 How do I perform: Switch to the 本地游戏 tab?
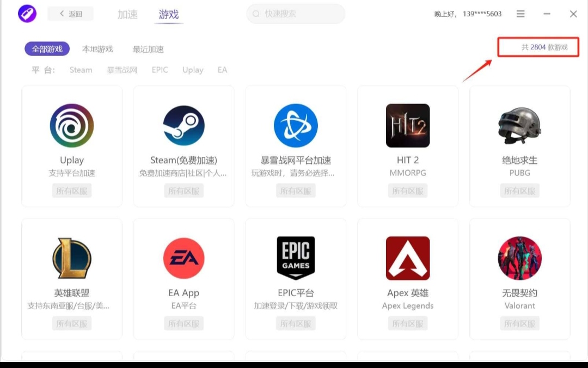click(x=97, y=49)
